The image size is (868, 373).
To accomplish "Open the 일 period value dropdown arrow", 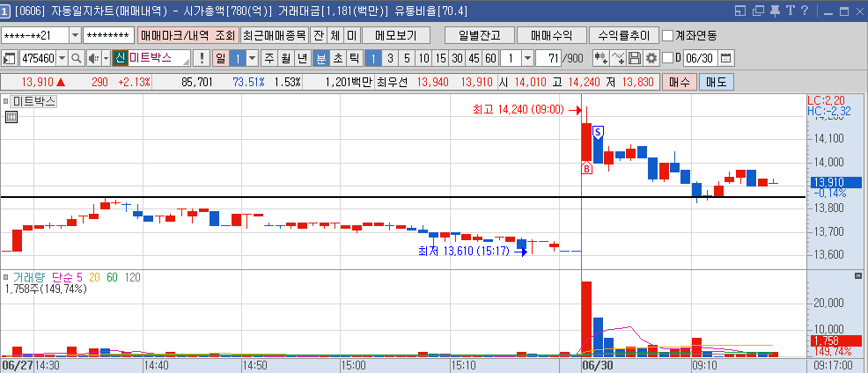I will pyautogui.click(x=252, y=58).
